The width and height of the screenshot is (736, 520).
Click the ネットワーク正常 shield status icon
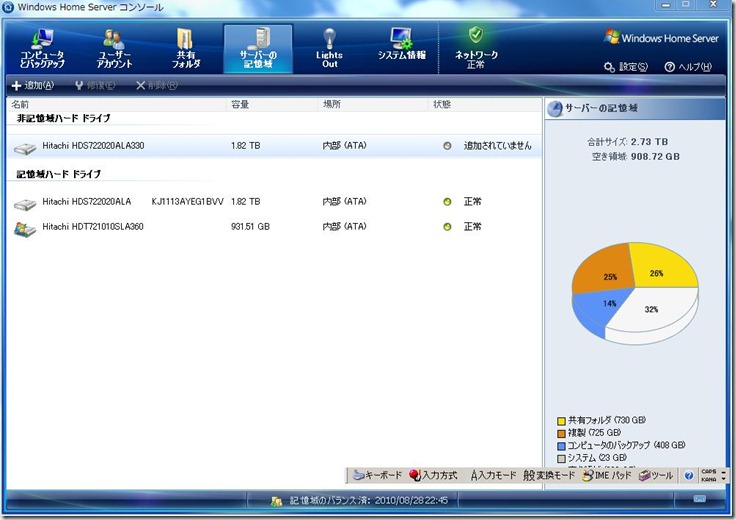point(475,35)
